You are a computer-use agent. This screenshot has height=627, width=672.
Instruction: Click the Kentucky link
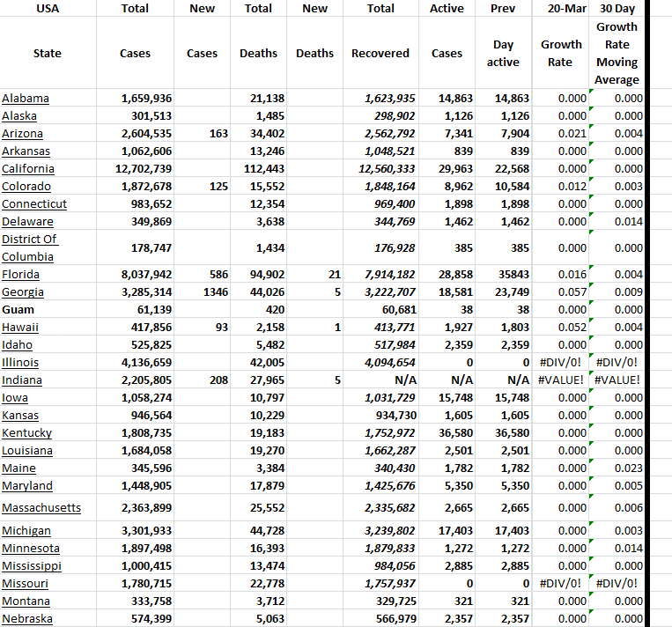[x=26, y=433]
